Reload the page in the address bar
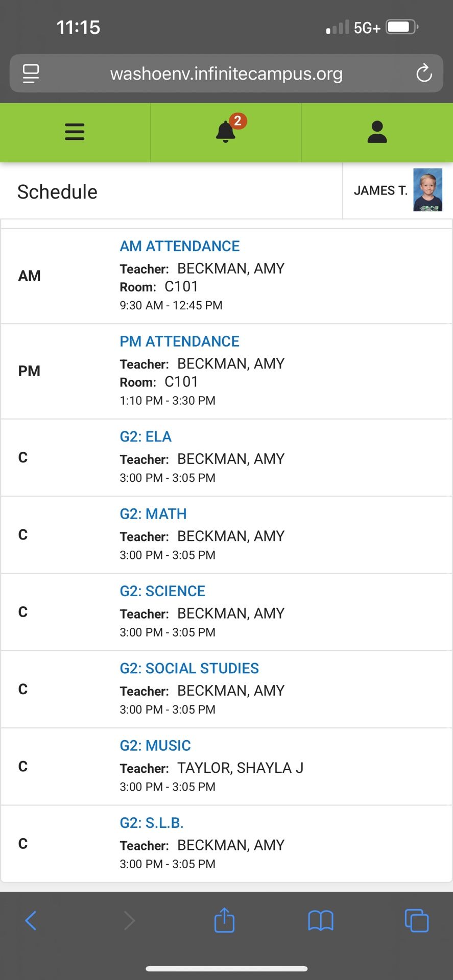The height and width of the screenshot is (980, 453). click(x=423, y=73)
